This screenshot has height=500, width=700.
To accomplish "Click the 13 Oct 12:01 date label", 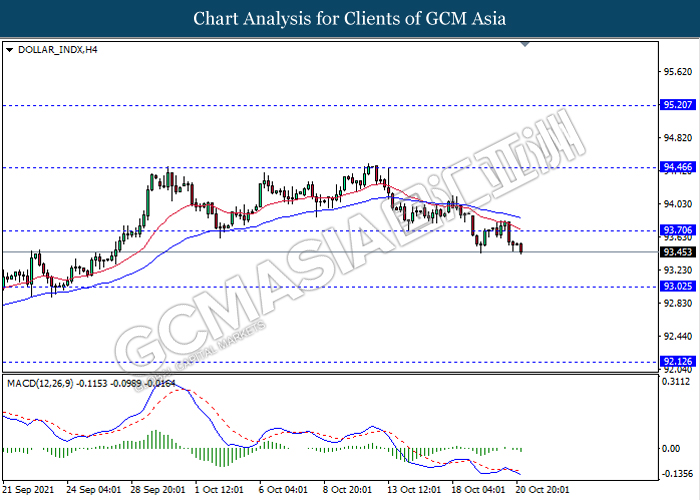I will tap(415, 490).
